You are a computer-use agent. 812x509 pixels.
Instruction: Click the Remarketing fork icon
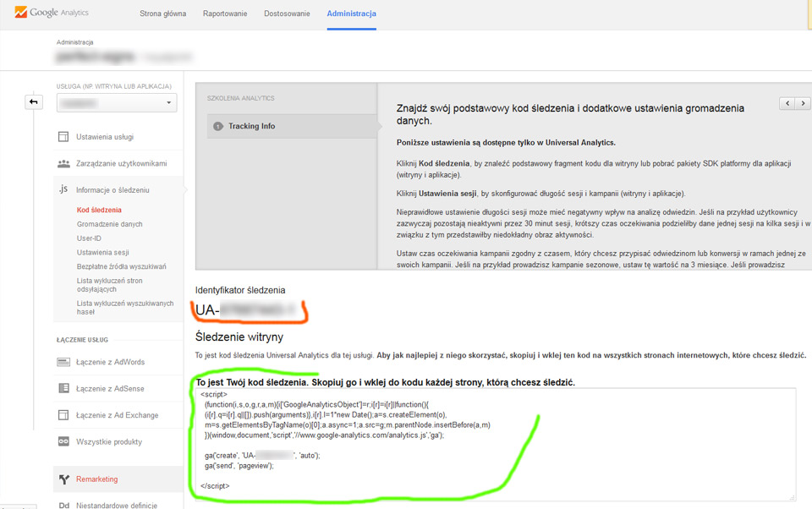click(x=63, y=479)
